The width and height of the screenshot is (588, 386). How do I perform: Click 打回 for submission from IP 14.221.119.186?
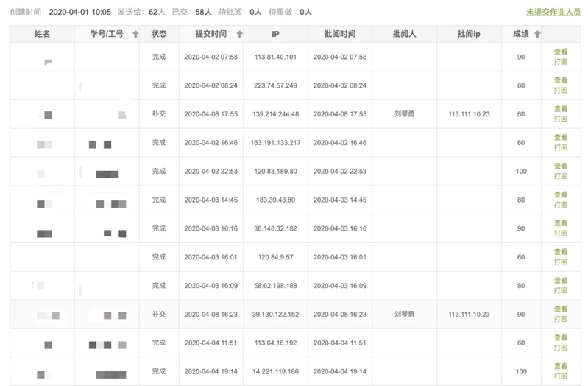560,376
